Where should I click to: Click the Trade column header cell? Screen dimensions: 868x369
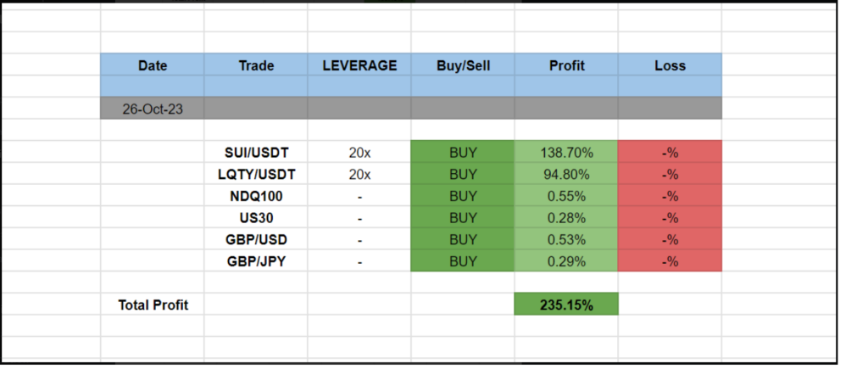[x=256, y=65]
